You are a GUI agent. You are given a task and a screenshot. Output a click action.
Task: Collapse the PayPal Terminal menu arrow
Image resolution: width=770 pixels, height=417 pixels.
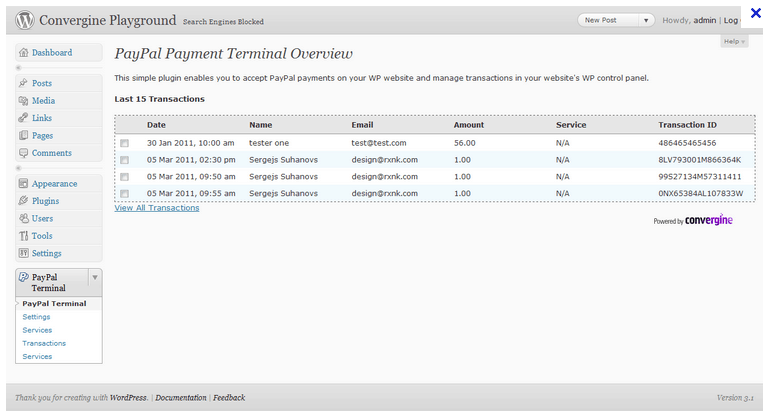(x=95, y=278)
